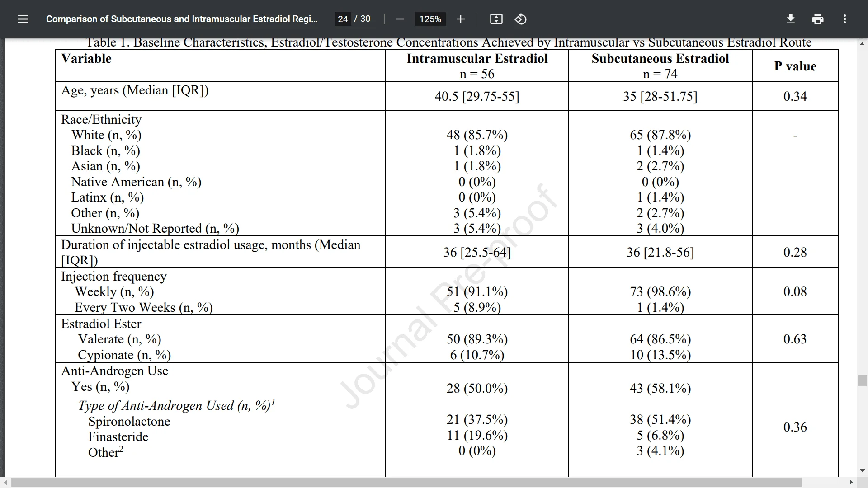Click the "40.5 [29.75-55]" age cell
868x488 pixels.
click(x=477, y=96)
